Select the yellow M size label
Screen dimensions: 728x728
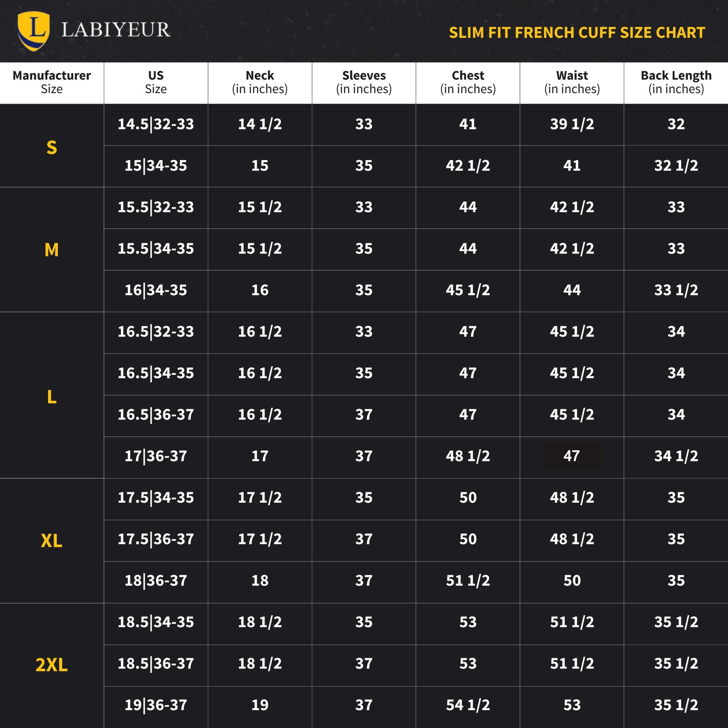tap(52, 250)
